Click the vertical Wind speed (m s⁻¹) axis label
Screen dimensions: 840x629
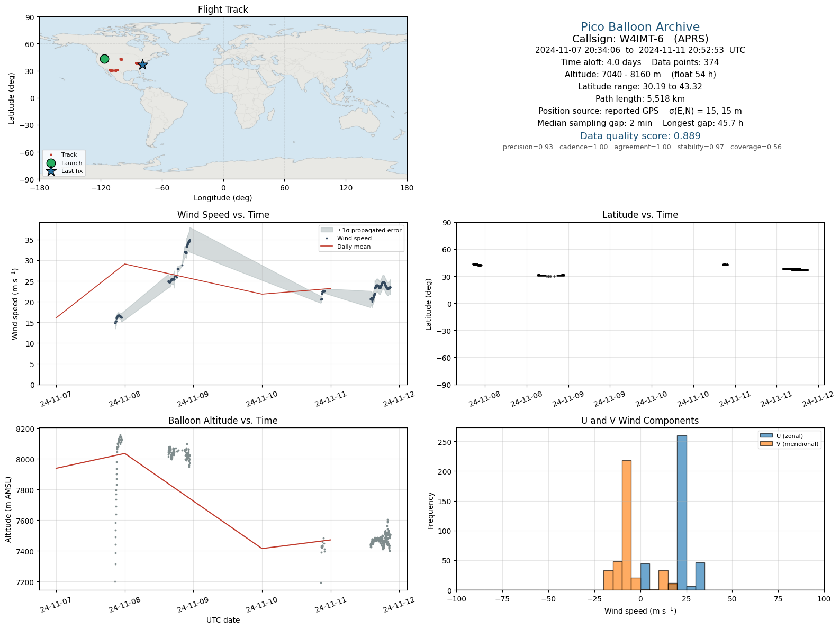[14, 304]
